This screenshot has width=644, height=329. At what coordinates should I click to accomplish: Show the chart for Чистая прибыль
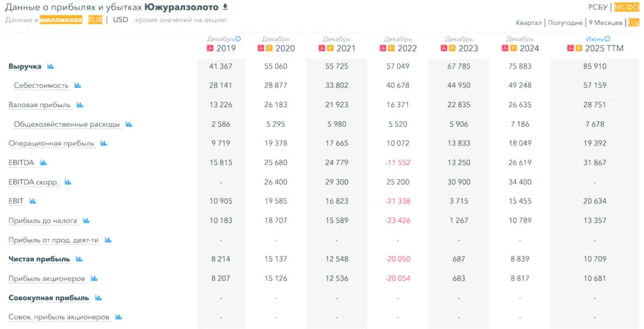(79, 259)
